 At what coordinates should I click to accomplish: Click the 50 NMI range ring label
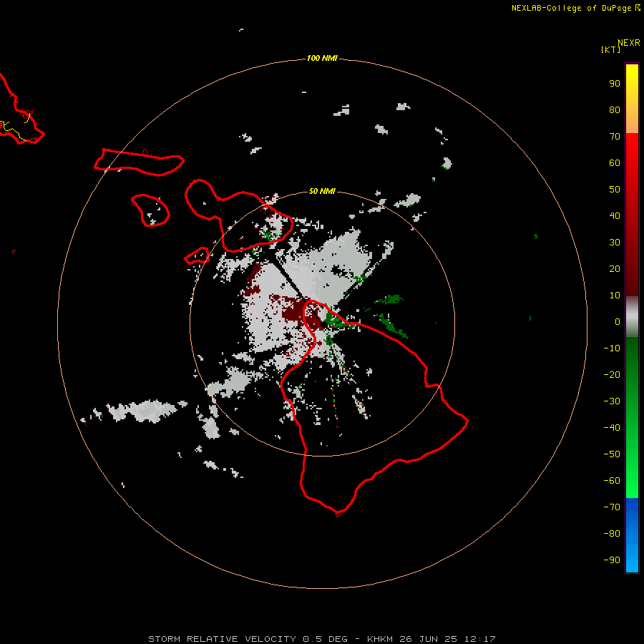(x=322, y=191)
